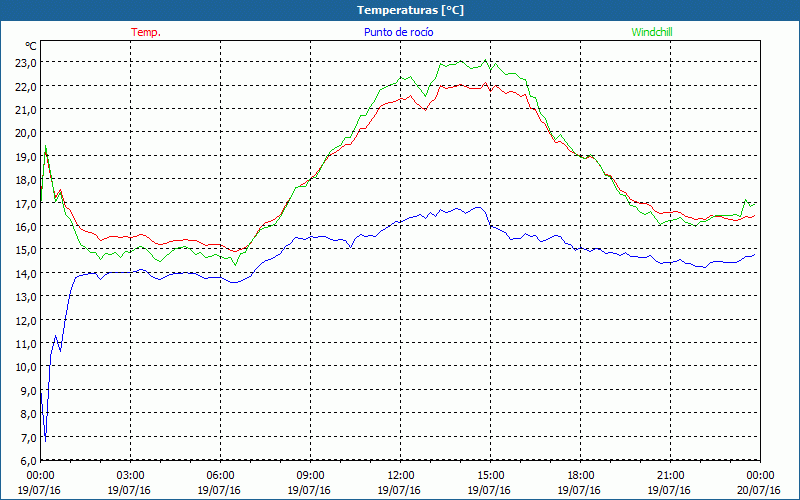The width and height of the screenshot is (800, 500).
Task: Click the 8,0 y-axis value
Action: [29, 414]
